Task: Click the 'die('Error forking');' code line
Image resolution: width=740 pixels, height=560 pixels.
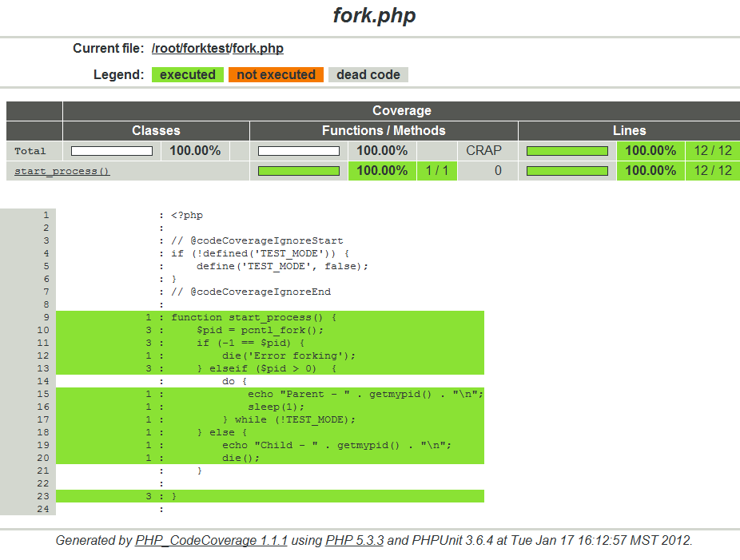Action: [288, 355]
